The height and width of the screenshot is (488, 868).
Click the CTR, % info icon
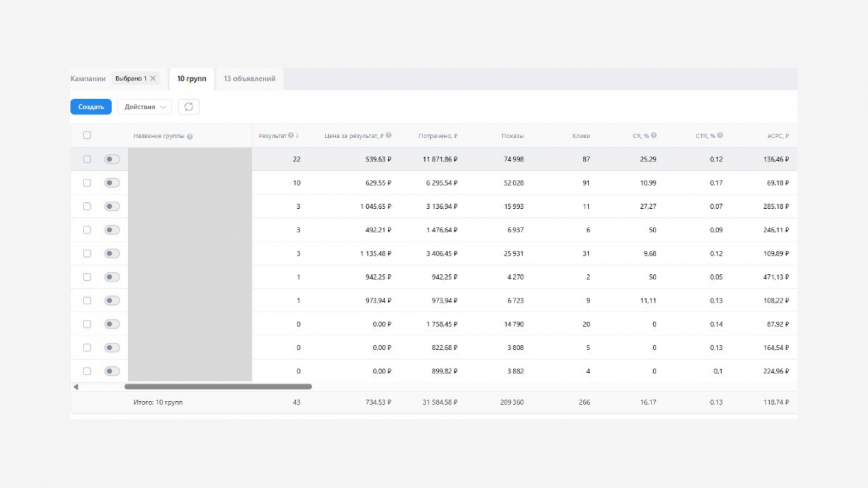click(720, 136)
